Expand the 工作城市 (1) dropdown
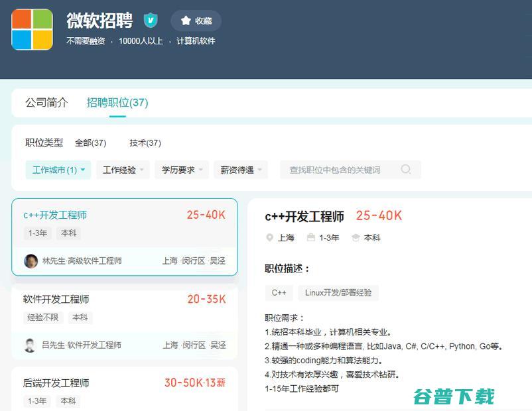The image size is (532, 411). click(58, 170)
